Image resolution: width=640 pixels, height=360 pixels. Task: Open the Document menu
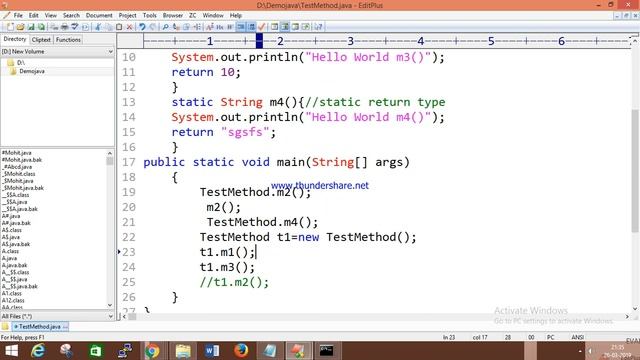coord(99,16)
